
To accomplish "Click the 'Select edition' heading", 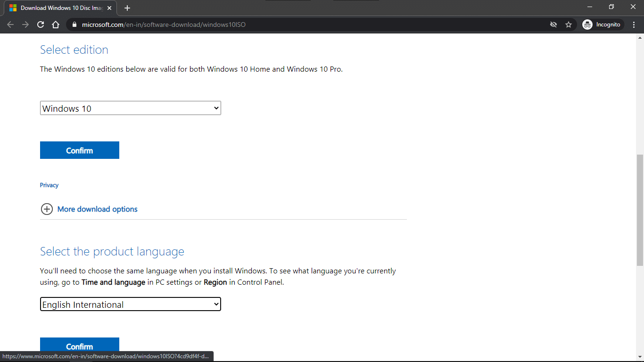I will pyautogui.click(x=74, y=49).
